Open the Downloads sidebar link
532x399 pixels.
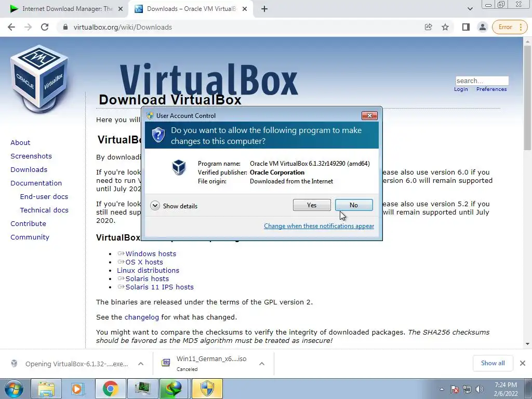tap(29, 170)
